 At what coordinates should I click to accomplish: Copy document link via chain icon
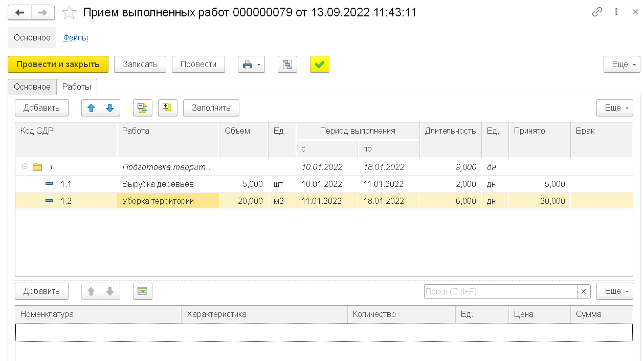[x=597, y=12]
